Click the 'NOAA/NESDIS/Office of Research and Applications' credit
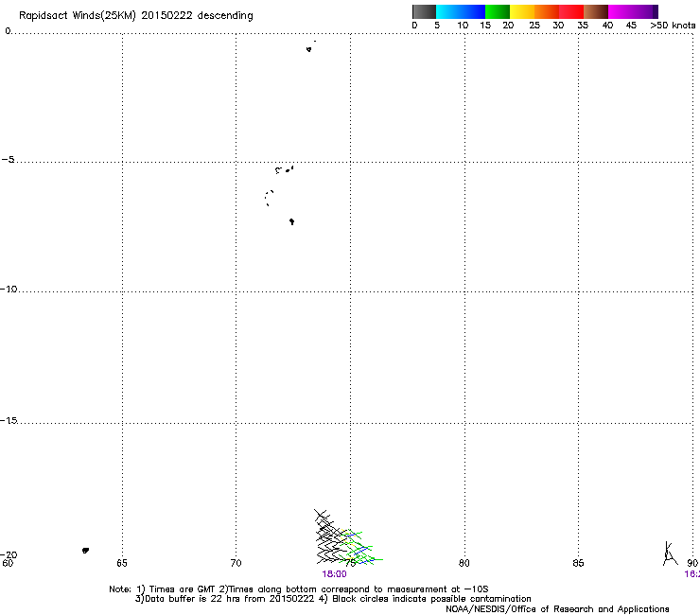The height and width of the screenshot is (615, 700). point(557,609)
